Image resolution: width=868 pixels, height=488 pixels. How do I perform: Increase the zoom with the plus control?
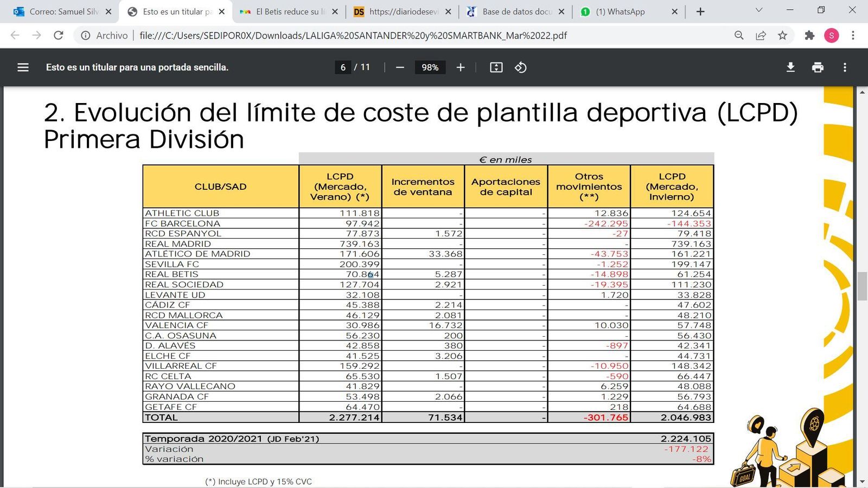pyautogui.click(x=460, y=67)
